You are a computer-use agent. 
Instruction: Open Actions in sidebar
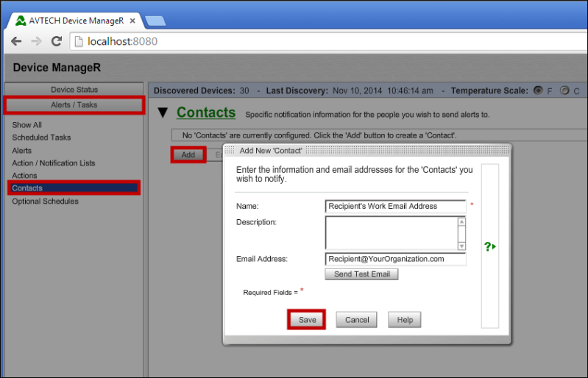click(24, 176)
